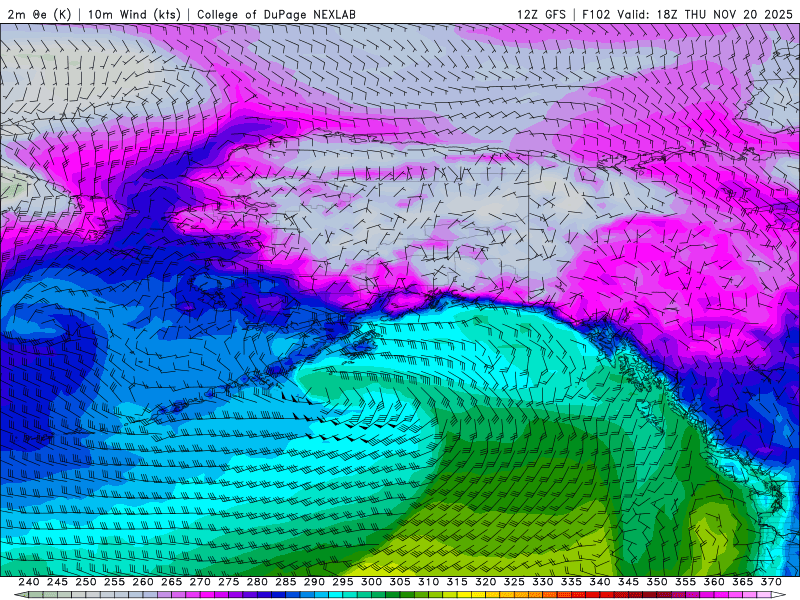800x600 pixels.
Task: Click the 285 value on the color scale
Action: coord(286,582)
